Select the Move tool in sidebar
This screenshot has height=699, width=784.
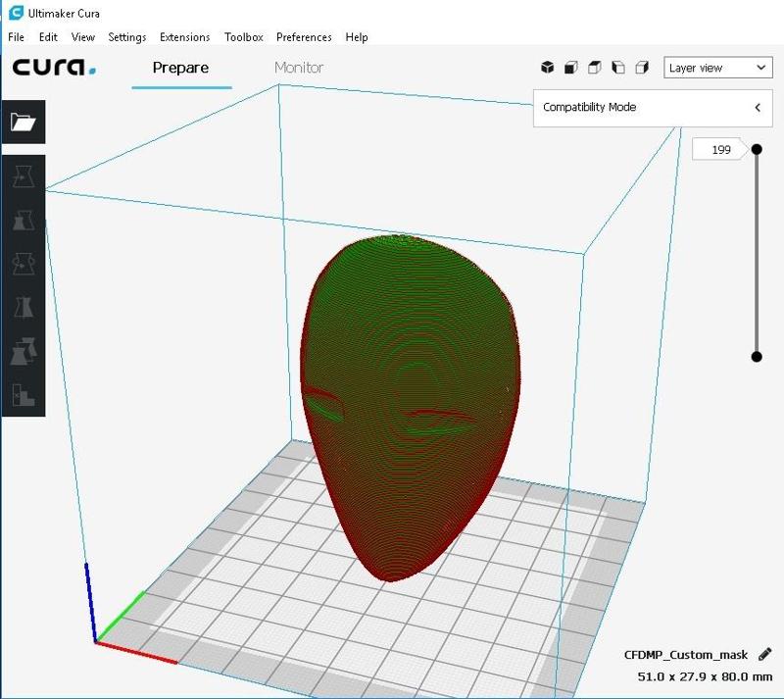pyautogui.click(x=23, y=177)
